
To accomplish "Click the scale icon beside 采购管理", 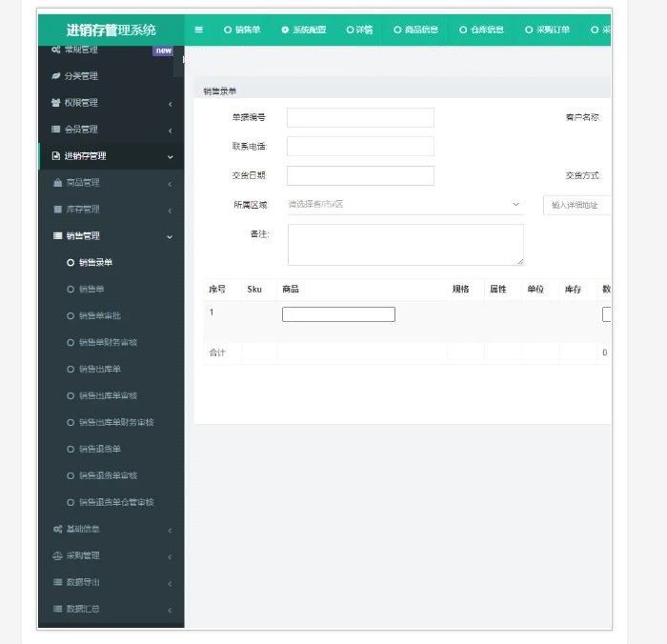I will (57, 556).
